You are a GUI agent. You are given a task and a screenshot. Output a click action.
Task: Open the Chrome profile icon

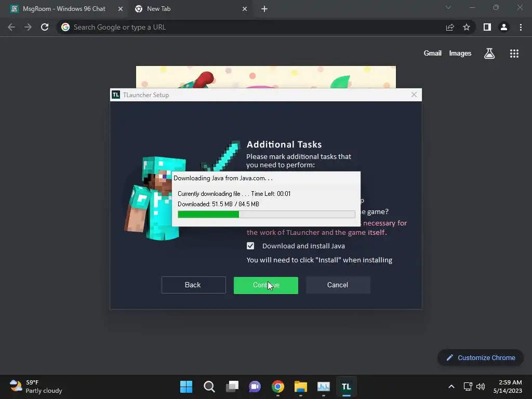coord(504,27)
